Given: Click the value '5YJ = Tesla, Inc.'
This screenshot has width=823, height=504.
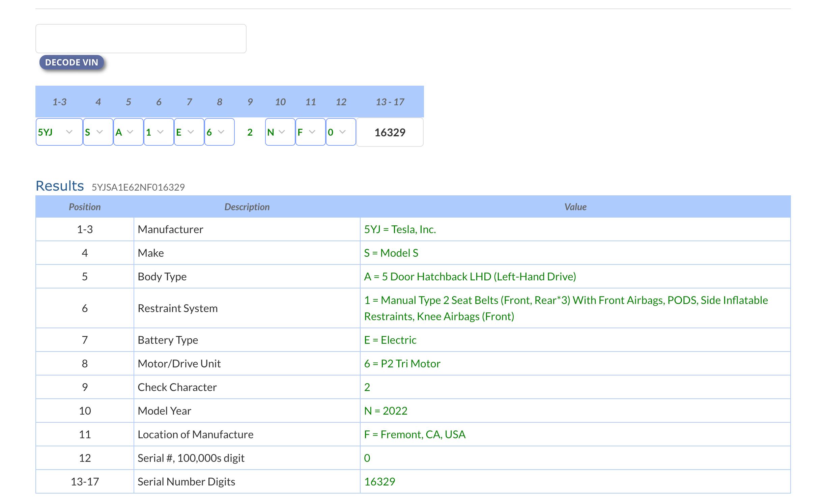Looking at the screenshot, I should pyautogui.click(x=400, y=229).
